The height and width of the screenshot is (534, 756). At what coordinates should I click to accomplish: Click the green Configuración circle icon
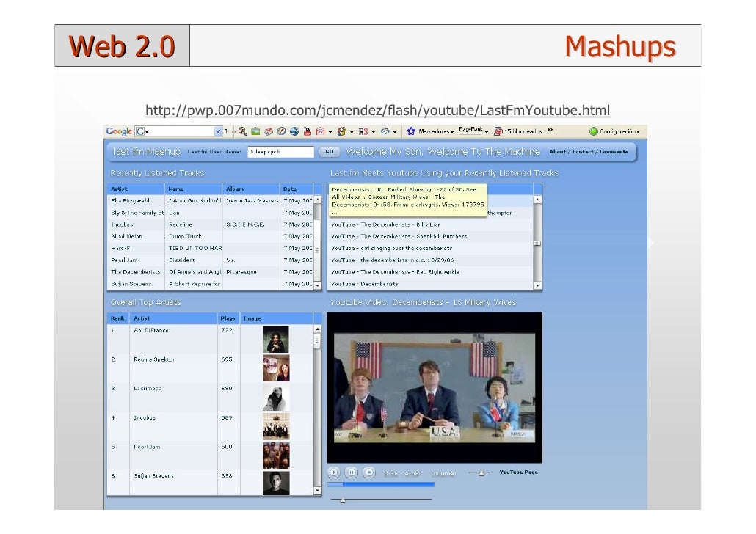click(x=594, y=131)
